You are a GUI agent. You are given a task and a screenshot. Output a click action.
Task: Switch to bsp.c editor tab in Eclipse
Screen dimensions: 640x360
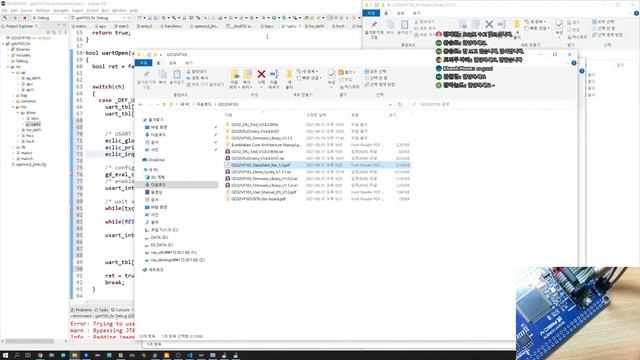click(x=268, y=26)
